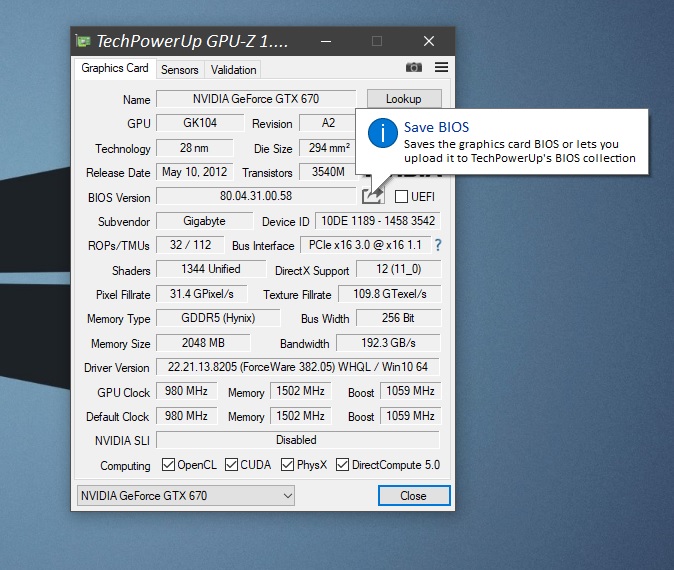Click the camera screenshot icon

(413, 68)
